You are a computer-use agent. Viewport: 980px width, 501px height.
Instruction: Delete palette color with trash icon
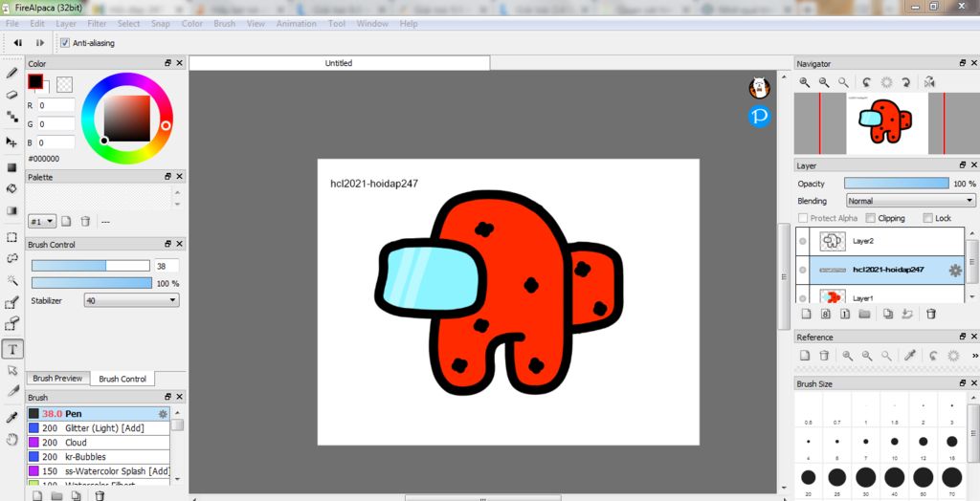[x=85, y=221]
